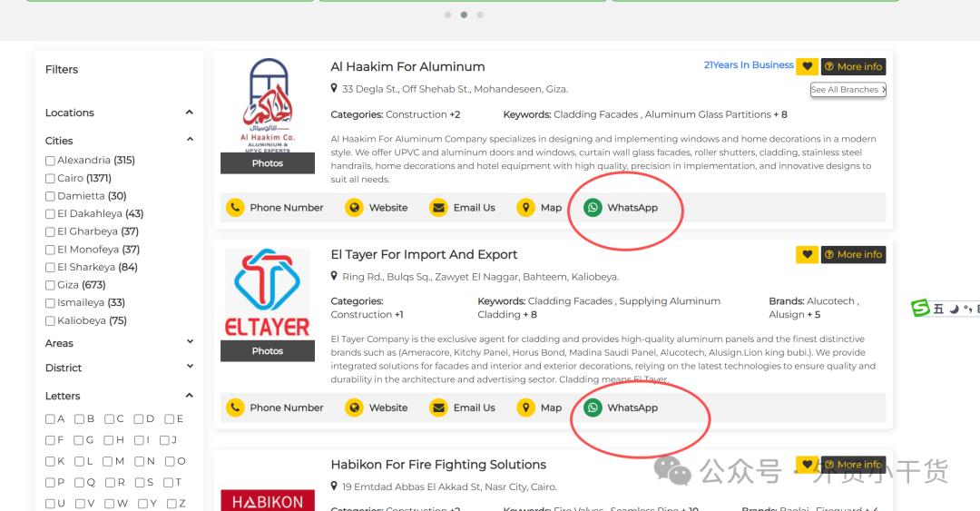The width and height of the screenshot is (980, 511).
Task: Click the Email Us envelope icon for El Tayer
Action: (439, 408)
